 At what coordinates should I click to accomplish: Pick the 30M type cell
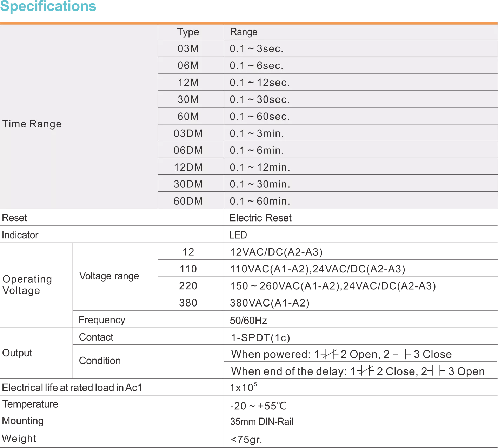(x=188, y=99)
